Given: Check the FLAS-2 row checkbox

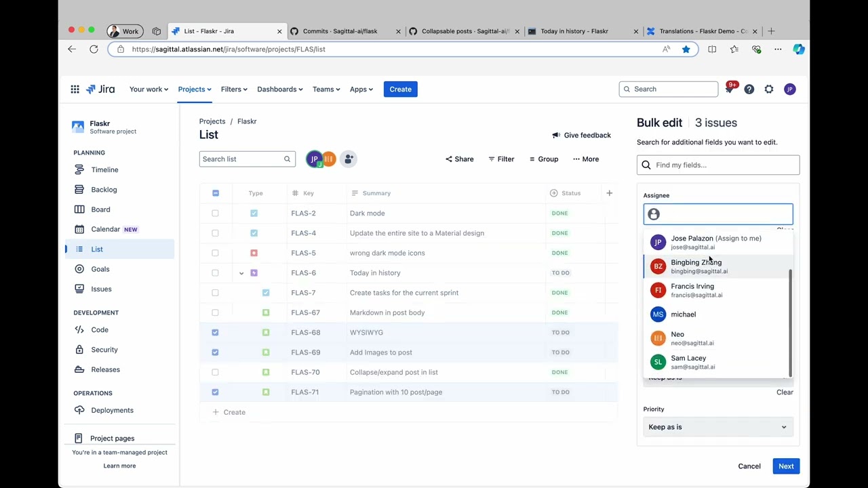Looking at the screenshot, I should pyautogui.click(x=215, y=213).
